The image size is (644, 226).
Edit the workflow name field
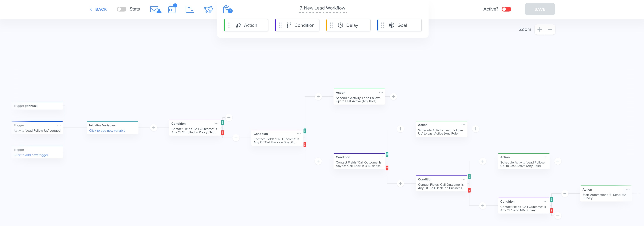tap(322, 8)
